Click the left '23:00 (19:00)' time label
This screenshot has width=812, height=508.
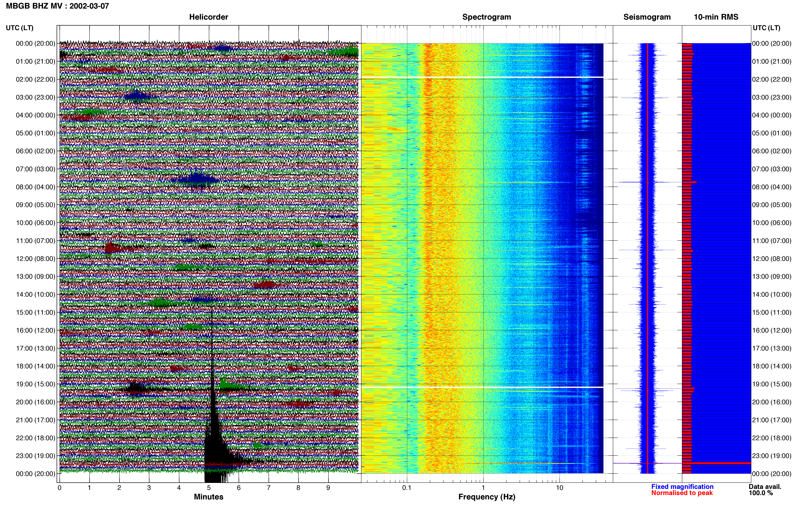coord(36,456)
